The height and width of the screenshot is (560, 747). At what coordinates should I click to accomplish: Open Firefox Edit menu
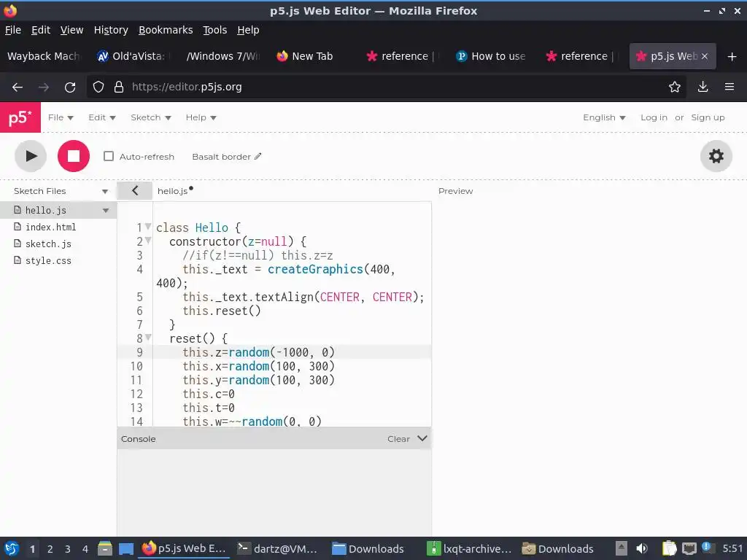(x=41, y=30)
